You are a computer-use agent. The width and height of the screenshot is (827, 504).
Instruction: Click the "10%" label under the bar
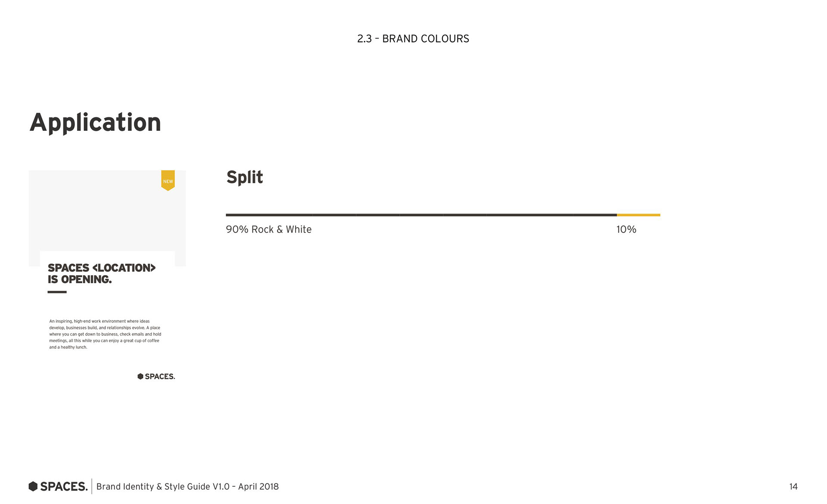click(x=626, y=229)
